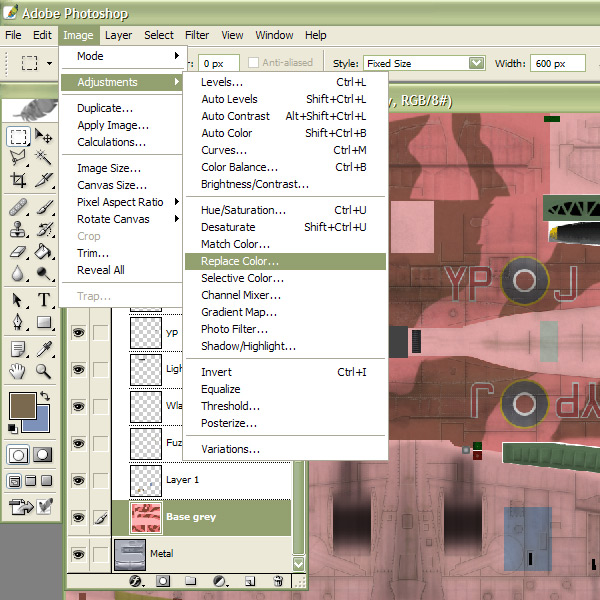Select the Base grey layer thumbnail
600x600 pixels.
coord(146,518)
